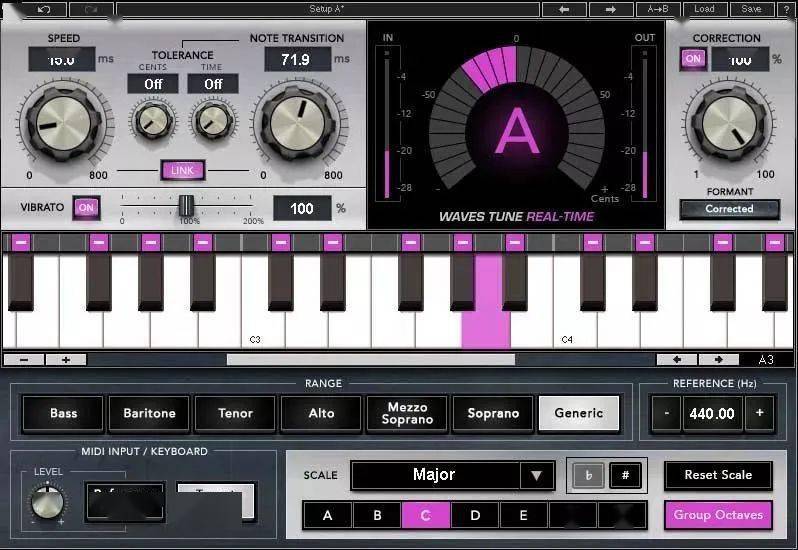Open the Major scale dropdown
This screenshot has height=550, width=798.
point(452,475)
